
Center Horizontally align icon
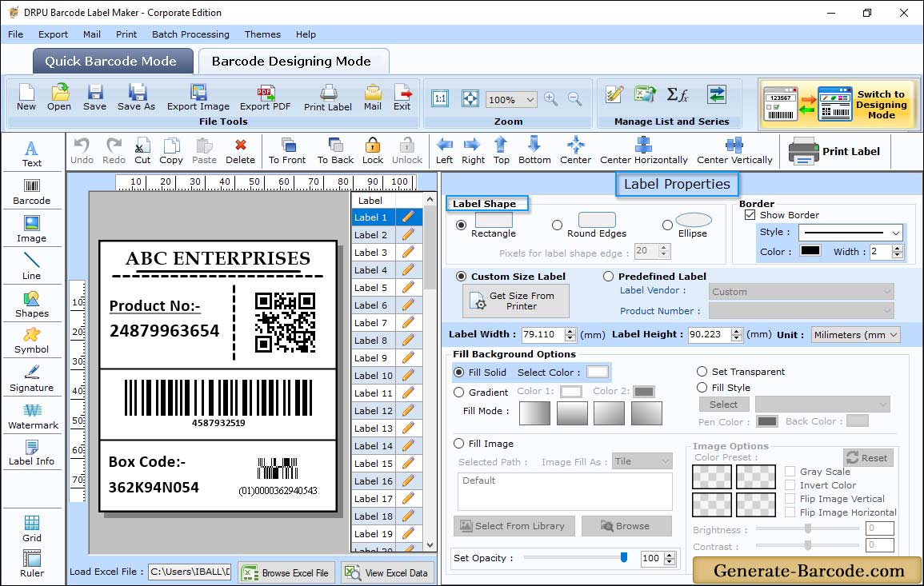(x=643, y=151)
